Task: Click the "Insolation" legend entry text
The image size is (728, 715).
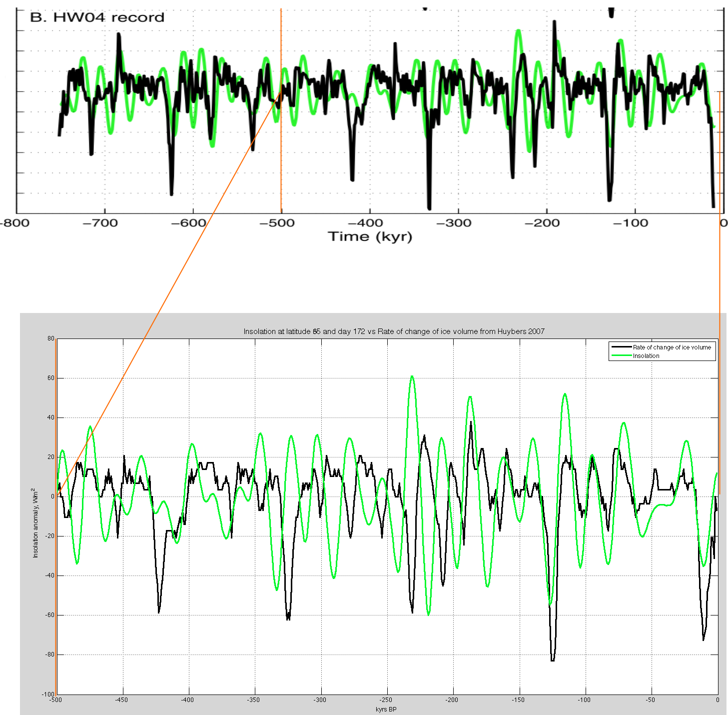Action: click(x=646, y=356)
